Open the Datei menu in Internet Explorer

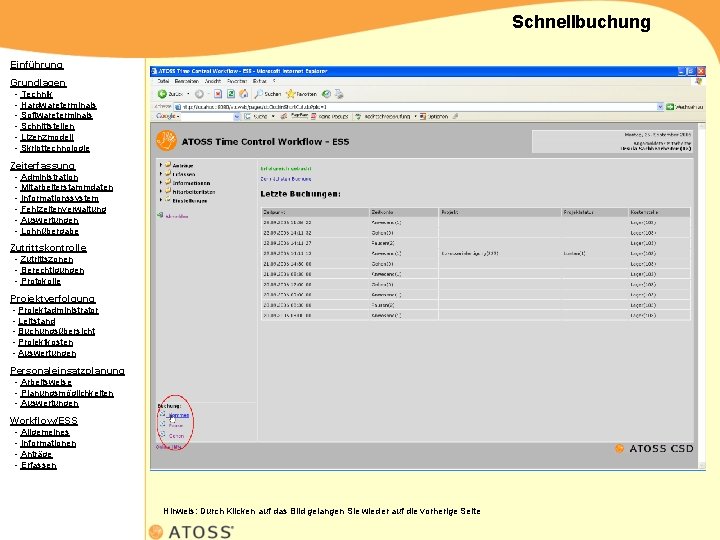pyautogui.click(x=163, y=81)
